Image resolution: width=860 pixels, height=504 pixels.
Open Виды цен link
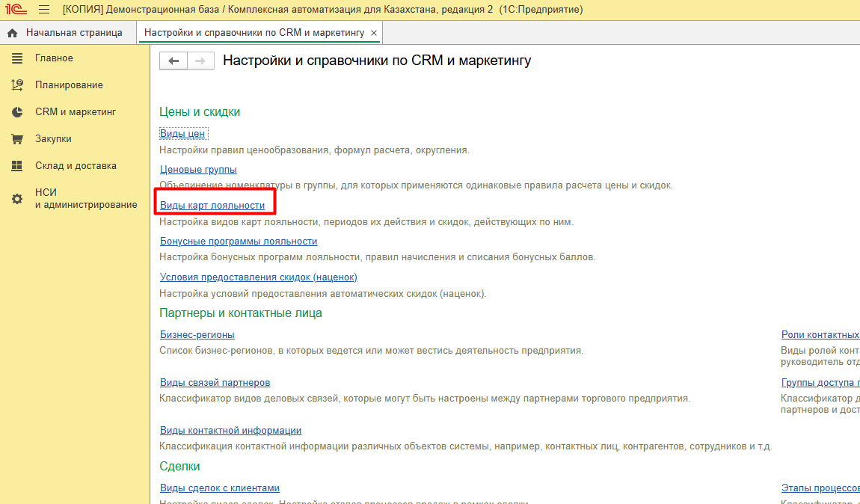[x=182, y=134]
